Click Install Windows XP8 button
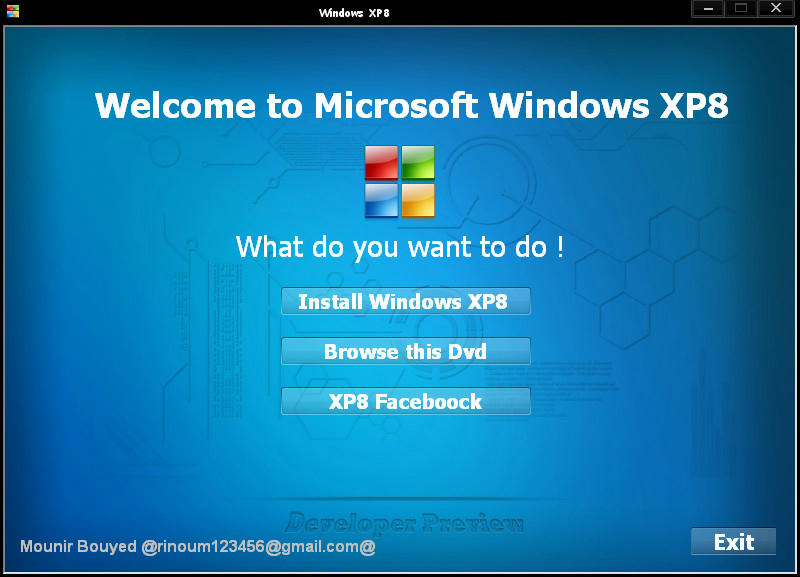 406,301
